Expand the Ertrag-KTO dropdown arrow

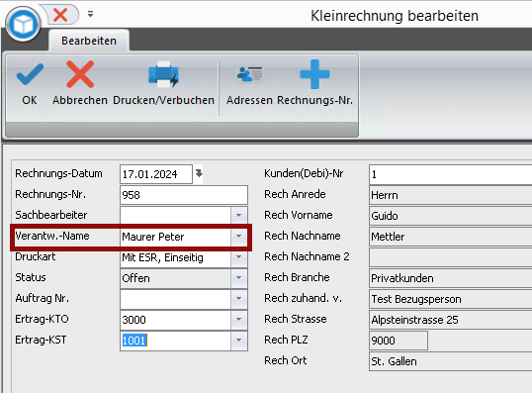point(239,320)
